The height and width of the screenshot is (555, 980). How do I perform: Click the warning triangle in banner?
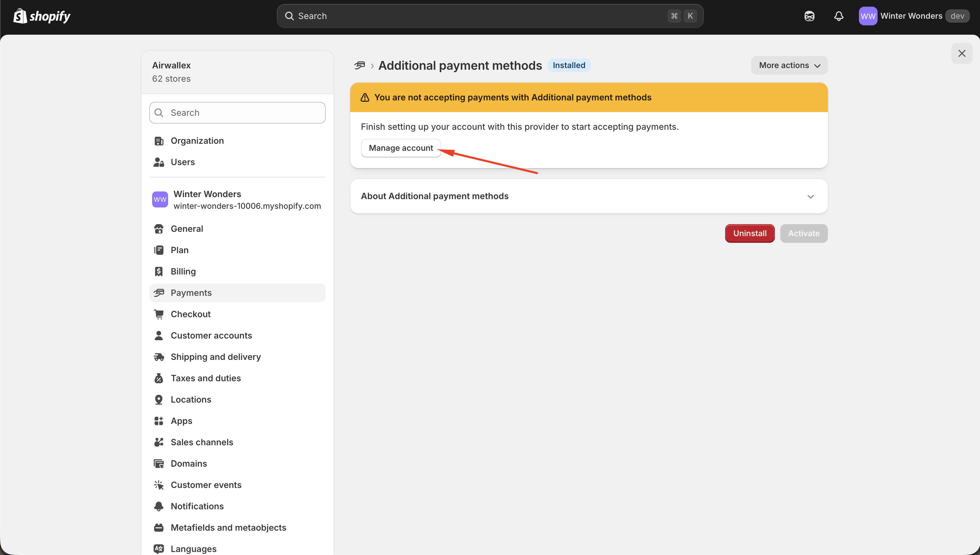[365, 98]
